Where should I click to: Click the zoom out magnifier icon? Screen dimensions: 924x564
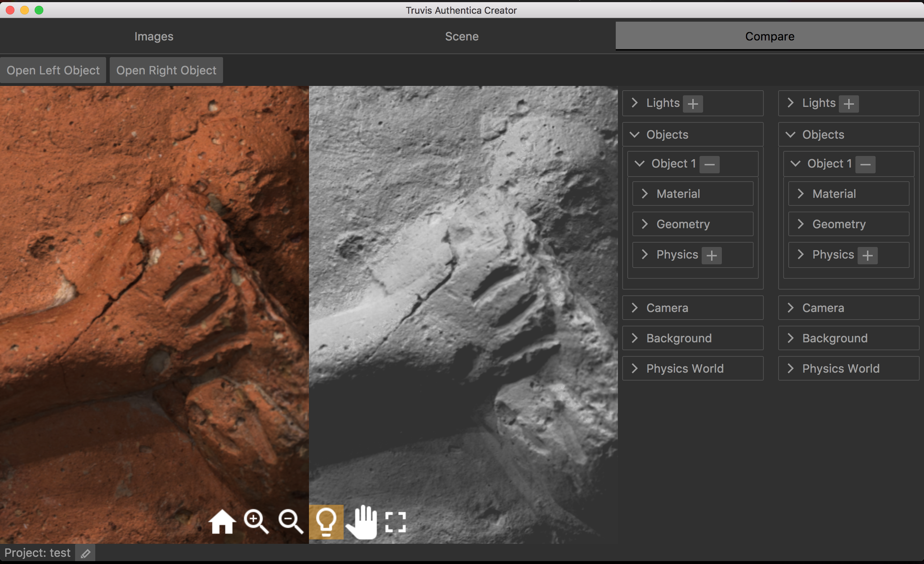coord(291,522)
